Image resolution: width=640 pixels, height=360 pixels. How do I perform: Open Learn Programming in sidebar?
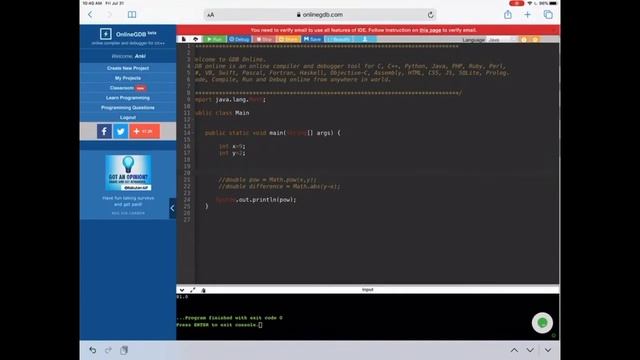coord(128,98)
